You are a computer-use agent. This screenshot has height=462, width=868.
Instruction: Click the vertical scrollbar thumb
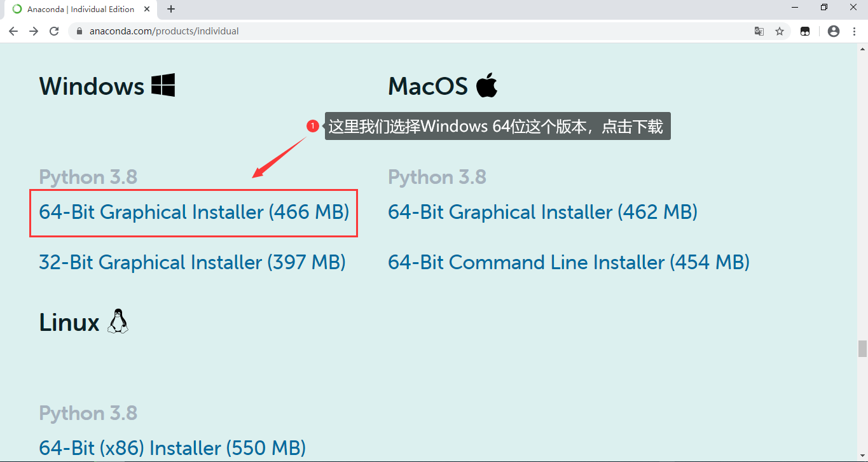tap(862, 349)
